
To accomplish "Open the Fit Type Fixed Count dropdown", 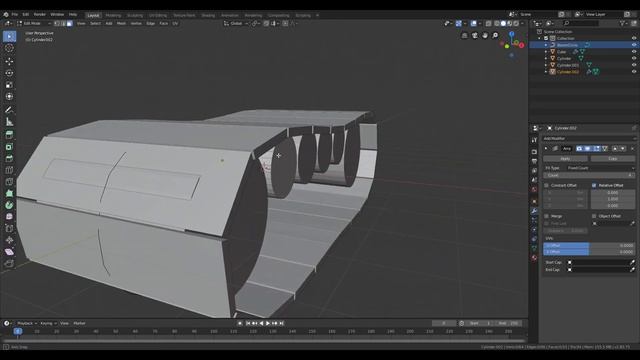I will (x=600, y=168).
